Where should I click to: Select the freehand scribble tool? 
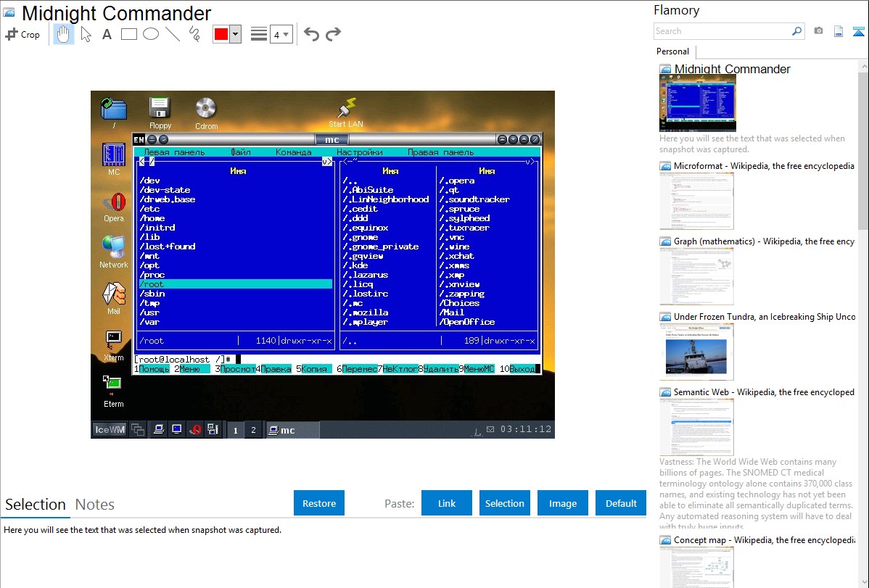click(x=194, y=34)
